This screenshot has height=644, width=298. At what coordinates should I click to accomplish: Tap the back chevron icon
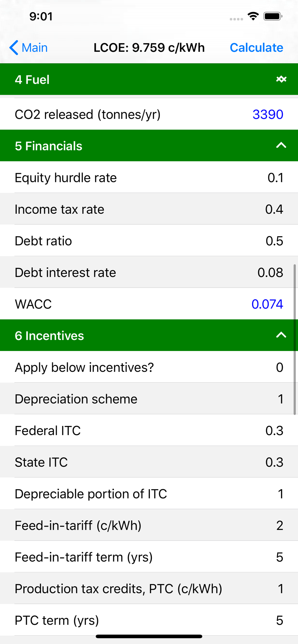14,48
